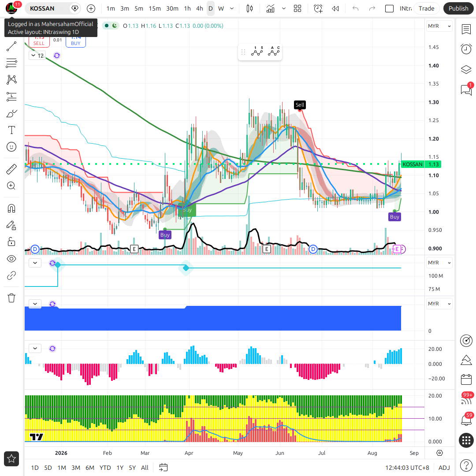Select the 6M date range
Viewport: 476px width, 476px height.
pos(90,468)
